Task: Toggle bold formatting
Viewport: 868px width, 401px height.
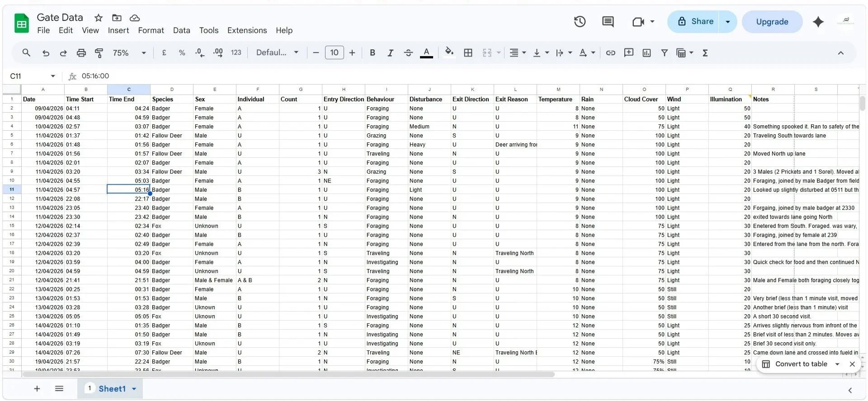Action: click(373, 53)
